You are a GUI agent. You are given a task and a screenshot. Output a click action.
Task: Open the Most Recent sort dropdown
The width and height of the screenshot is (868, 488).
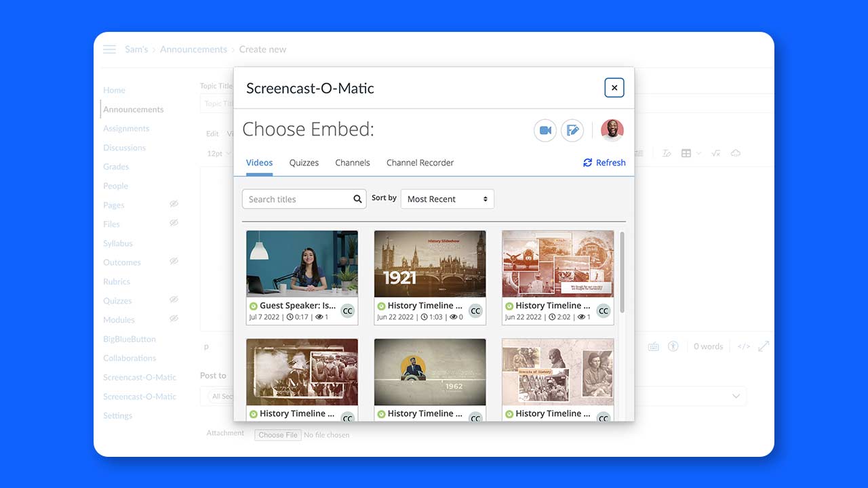[x=448, y=199]
